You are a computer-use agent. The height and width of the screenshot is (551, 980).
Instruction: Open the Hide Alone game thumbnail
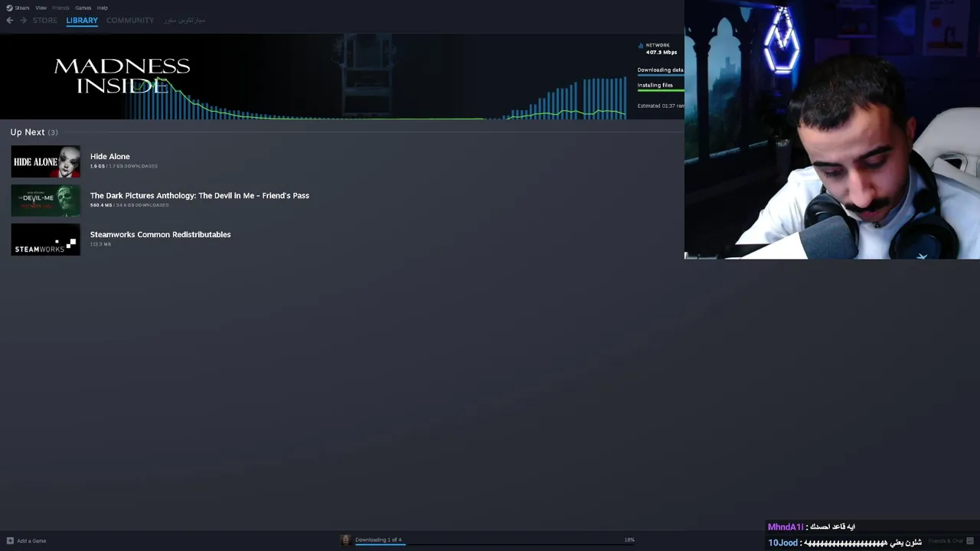click(45, 161)
